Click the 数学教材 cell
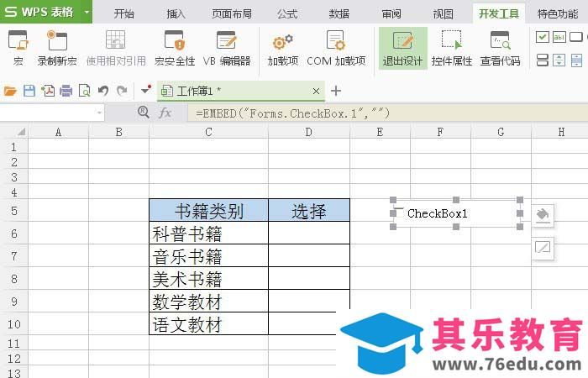 [209, 301]
